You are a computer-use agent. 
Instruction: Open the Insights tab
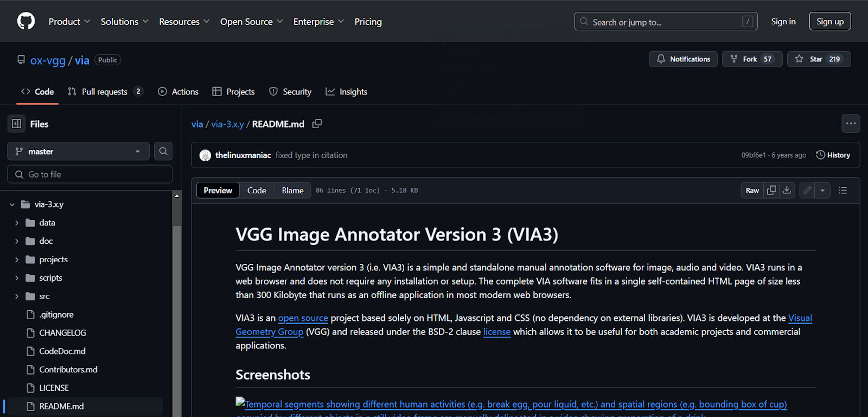click(346, 92)
